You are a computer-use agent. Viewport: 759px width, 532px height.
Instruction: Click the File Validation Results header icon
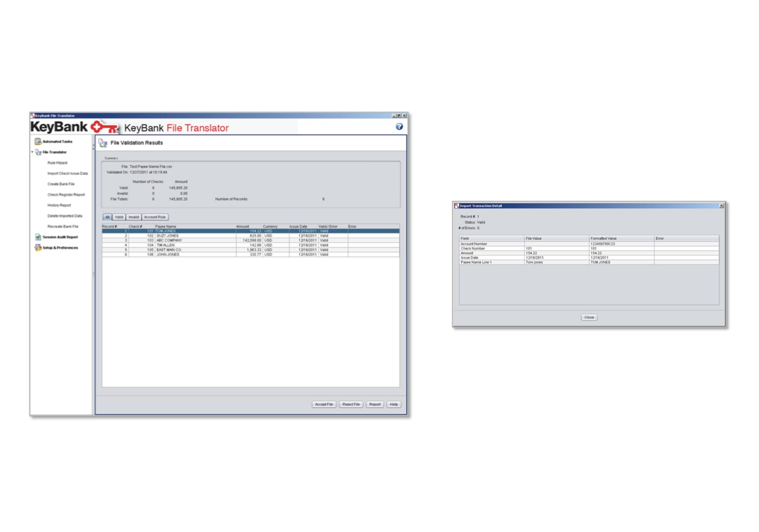103,143
